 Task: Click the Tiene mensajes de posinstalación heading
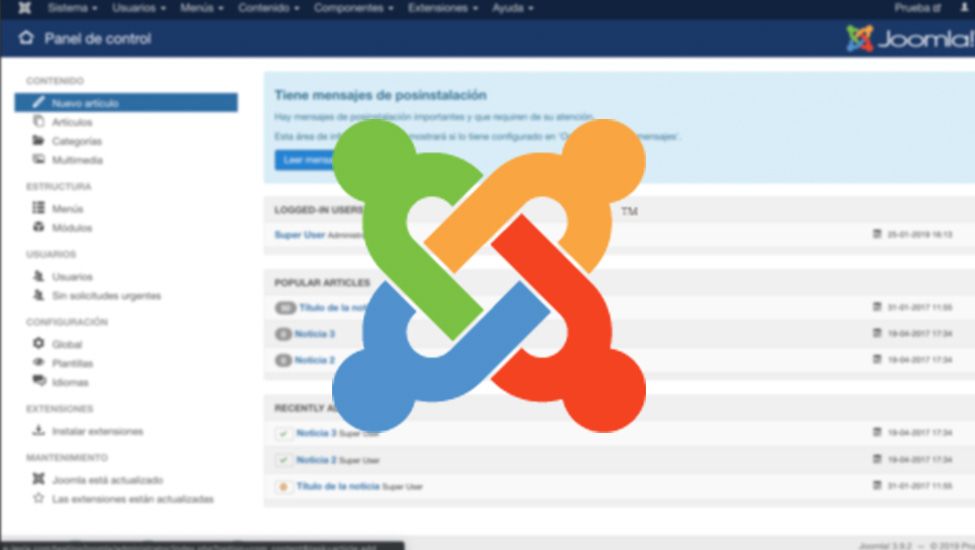click(x=381, y=95)
